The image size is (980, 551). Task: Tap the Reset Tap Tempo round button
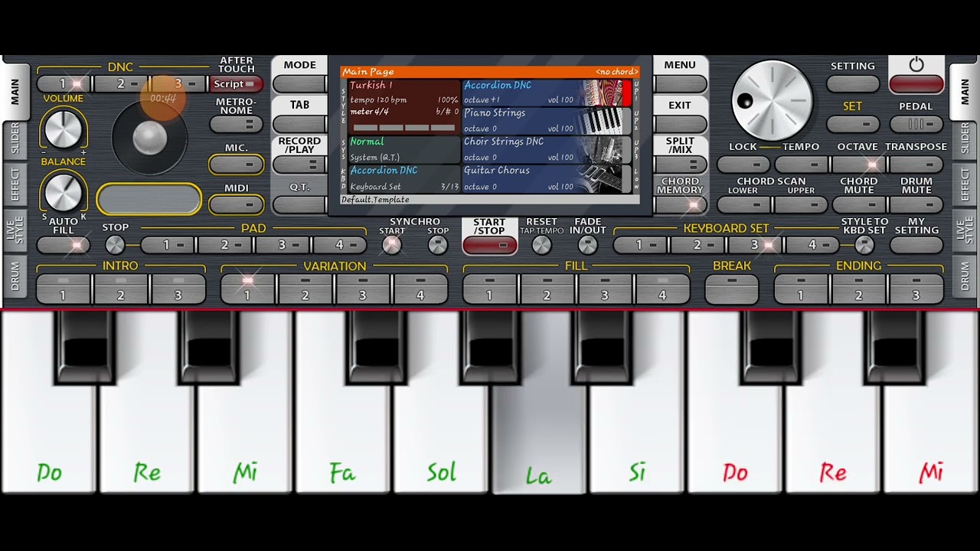coord(541,245)
